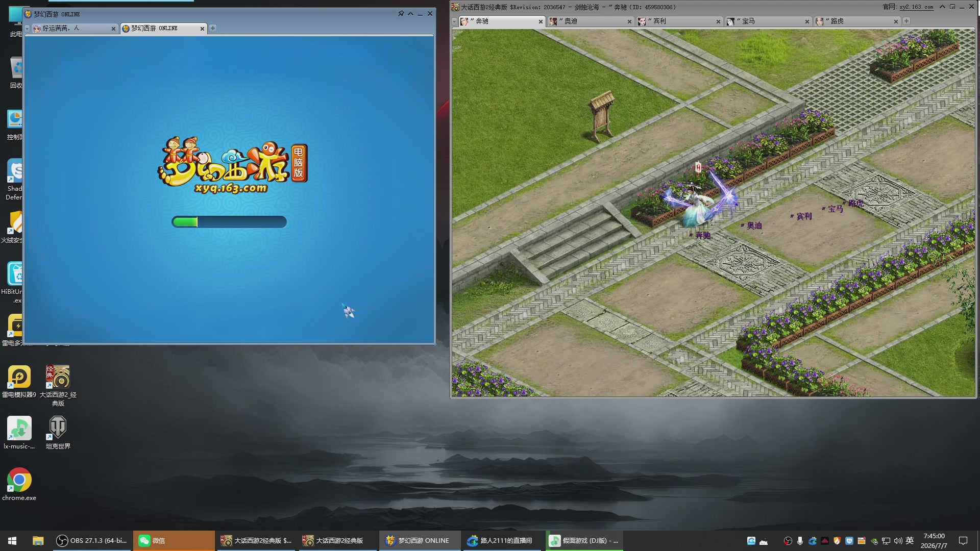Click the white mountain tray icon
The width and height of the screenshot is (980, 551).
764,541
